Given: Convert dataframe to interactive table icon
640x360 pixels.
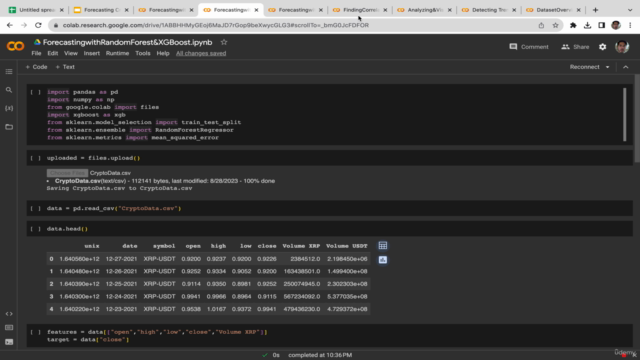Looking at the screenshot, I should 382,246.
